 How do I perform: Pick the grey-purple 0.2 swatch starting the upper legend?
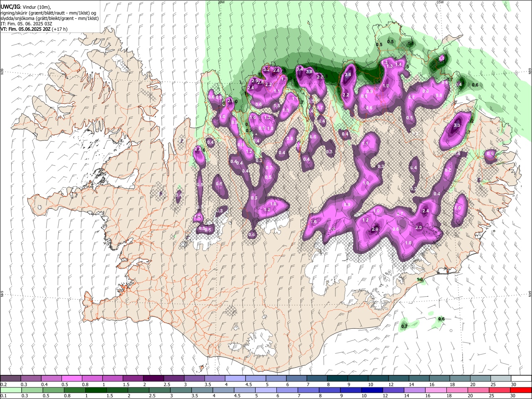pos(10,379)
